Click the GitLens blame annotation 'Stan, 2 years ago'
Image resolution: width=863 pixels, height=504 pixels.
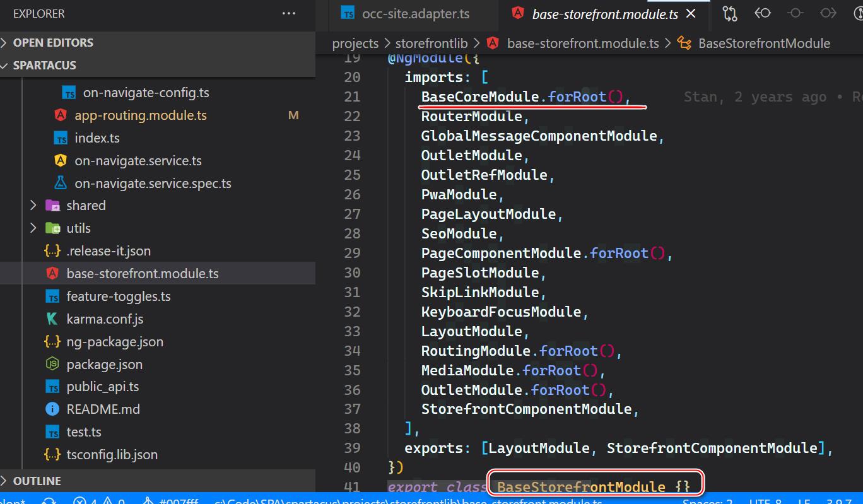(x=754, y=97)
